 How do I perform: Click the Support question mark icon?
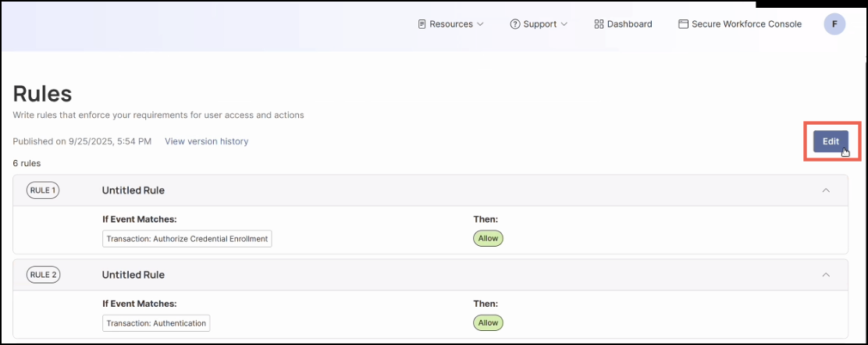(515, 24)
